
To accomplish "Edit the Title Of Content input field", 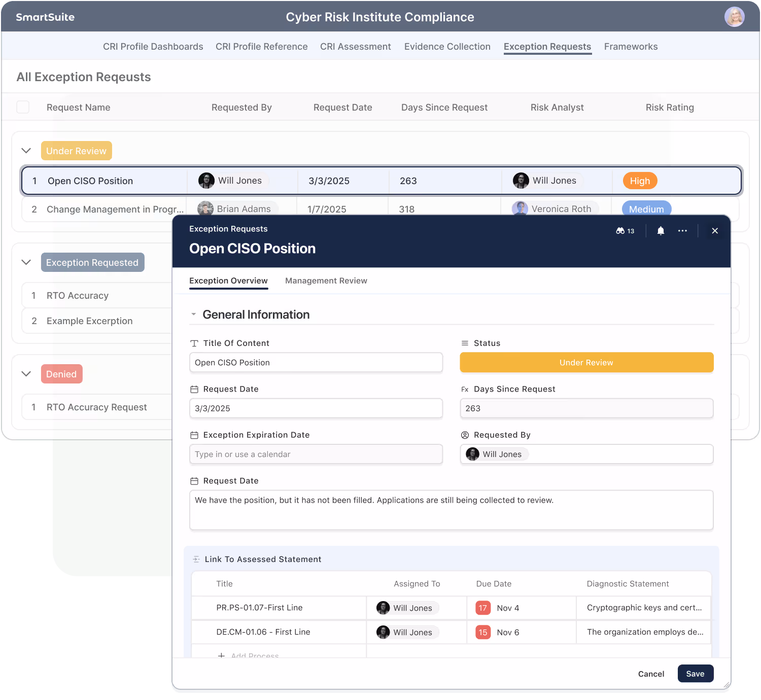I will point(316,362).
